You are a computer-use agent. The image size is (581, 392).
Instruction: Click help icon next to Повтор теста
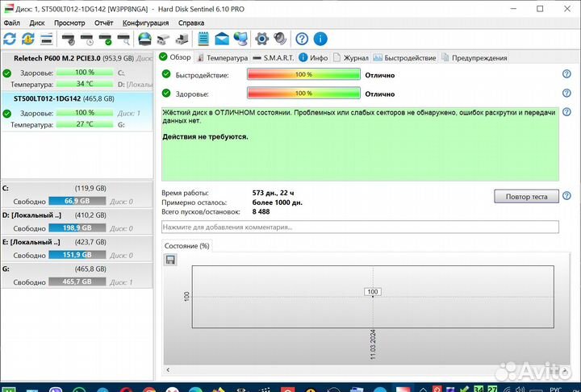[566, 196]
